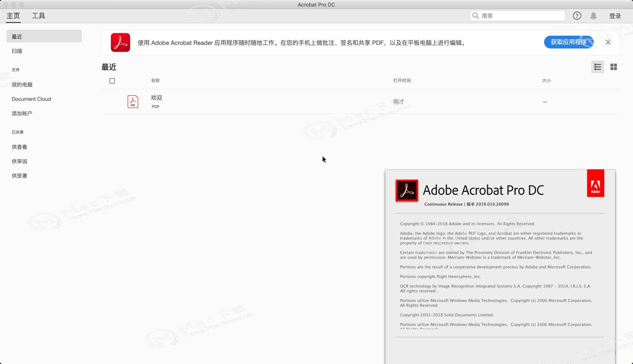Select the 欢迎 file name

coord(156,98)
